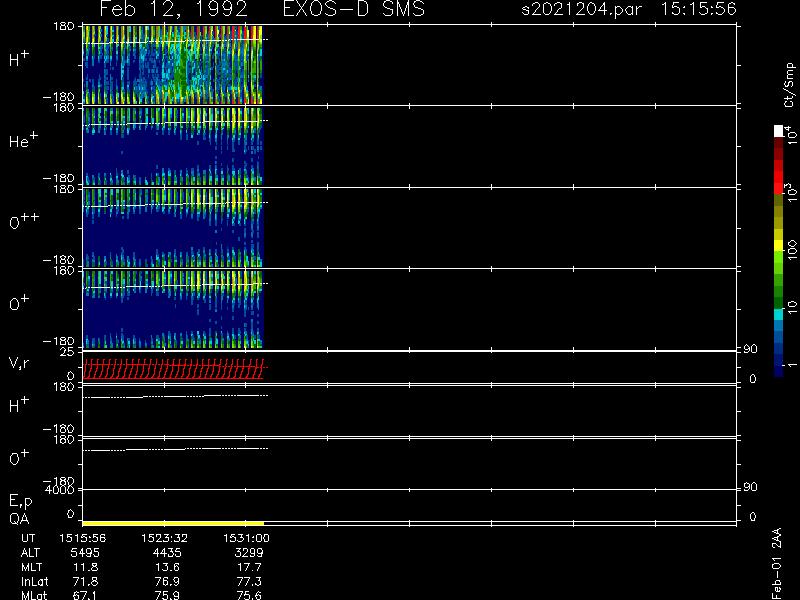Viewport: 800px width, 600px height.
Task: Click the '4000' tick of E,p axis
Action: coord(59,490)
